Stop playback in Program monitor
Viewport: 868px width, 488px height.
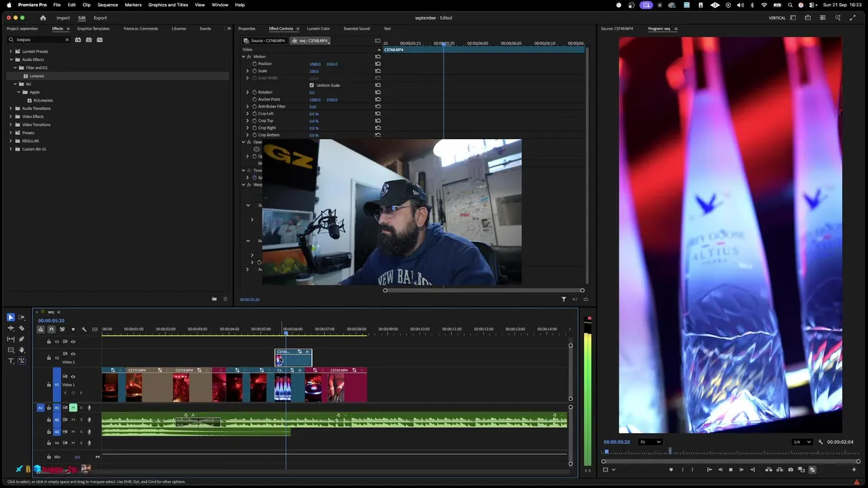click(x=730, y=469)
